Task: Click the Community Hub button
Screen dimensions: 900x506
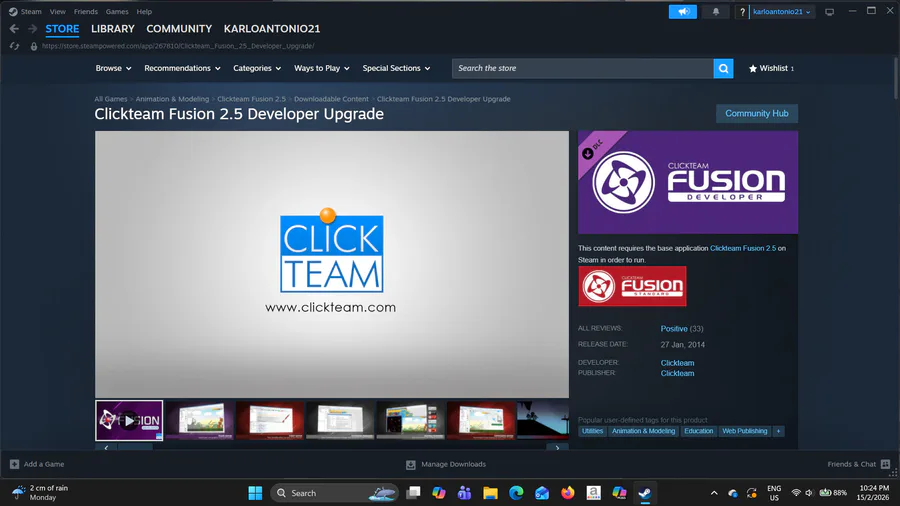Action: (757, 114)
